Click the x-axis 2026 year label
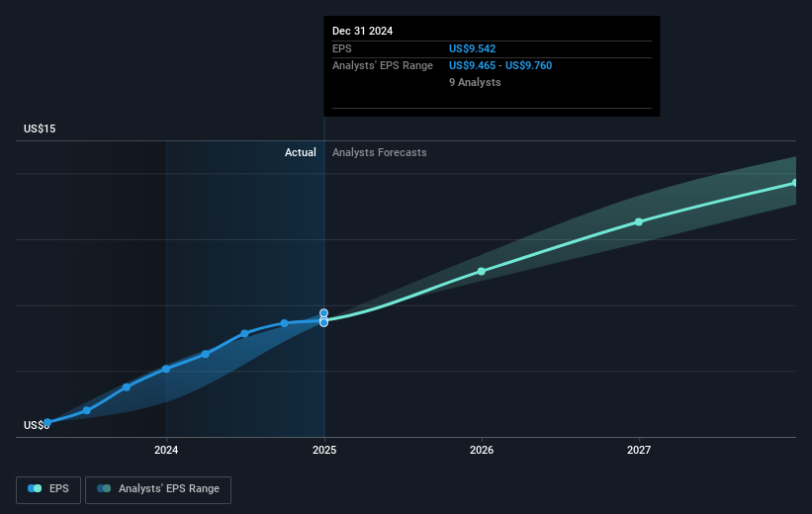 pyautogui.click(x=482, y=450)
